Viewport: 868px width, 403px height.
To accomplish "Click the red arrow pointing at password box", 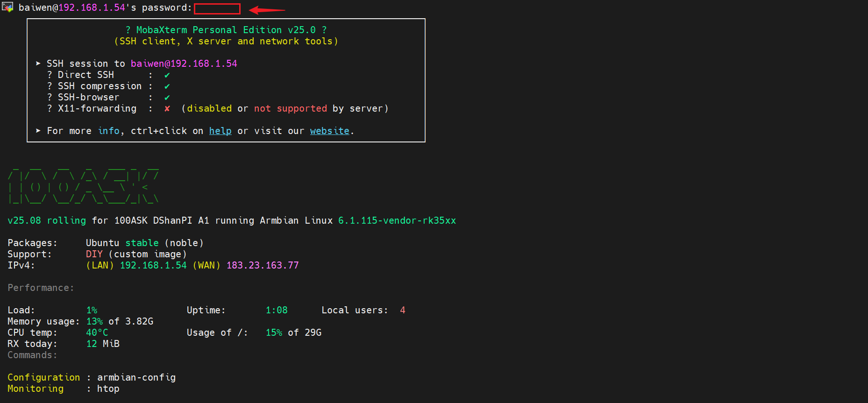I will tap(267, 10).
